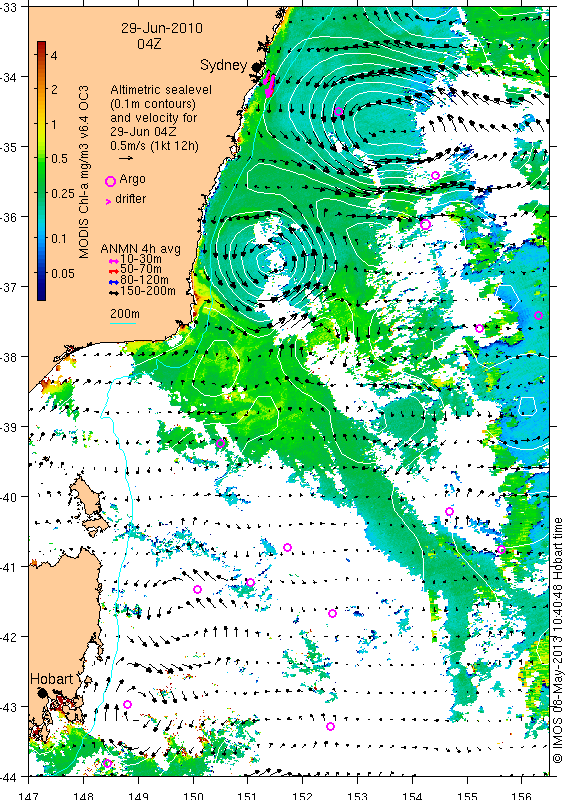This screenshot has width=570, height=800.
Task: Click the 'Sydney' city label
Action: pyautogui.click(x=224, y=65)
